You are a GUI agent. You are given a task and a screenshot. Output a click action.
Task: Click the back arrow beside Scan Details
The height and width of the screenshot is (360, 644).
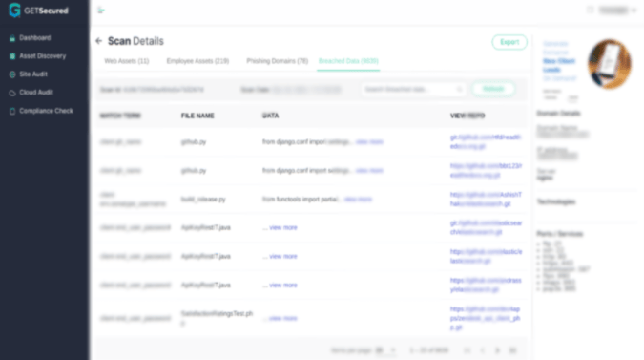click(x=98, y=41)
